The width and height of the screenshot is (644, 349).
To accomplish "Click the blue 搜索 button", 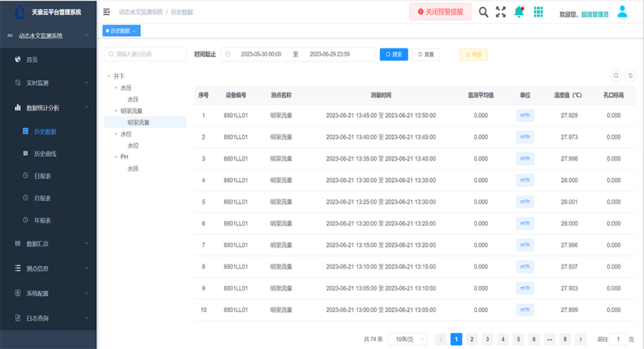I will (x=393, y=54).
